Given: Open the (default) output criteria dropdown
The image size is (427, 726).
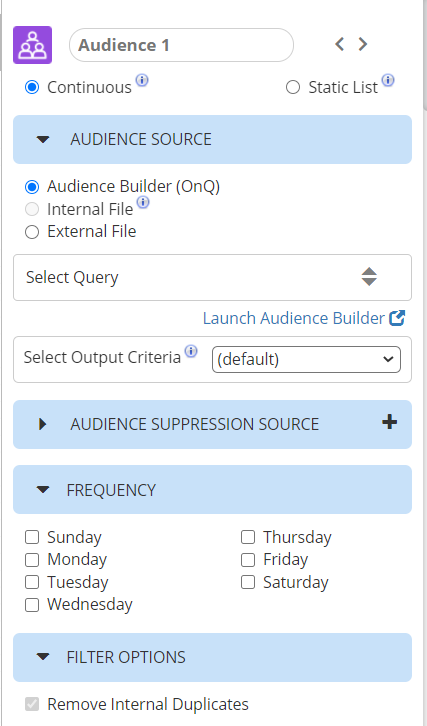Looking at the screenshot, I should pyautogui.click(x=306, y=359).
